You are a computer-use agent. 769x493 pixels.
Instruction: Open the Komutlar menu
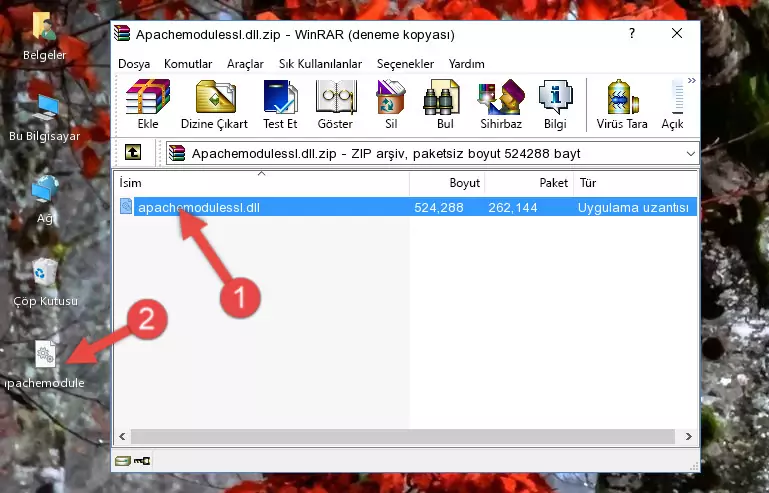[188, 64]
